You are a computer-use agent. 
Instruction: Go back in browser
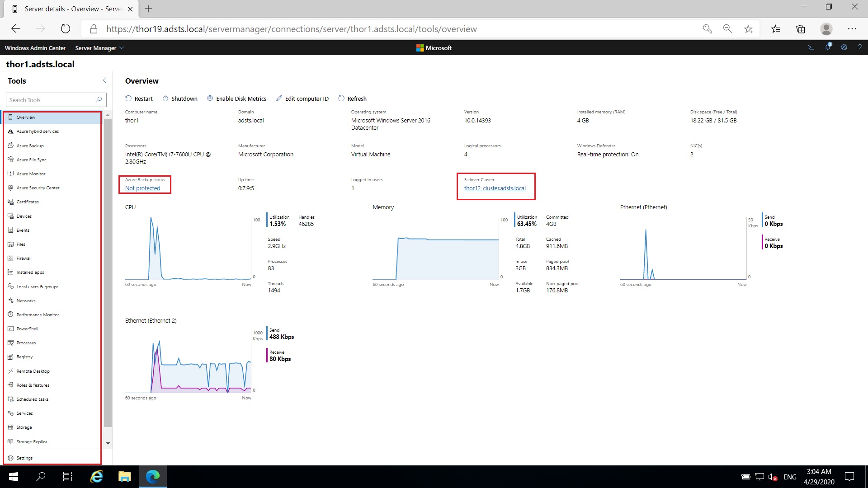[x=16, y=29]
